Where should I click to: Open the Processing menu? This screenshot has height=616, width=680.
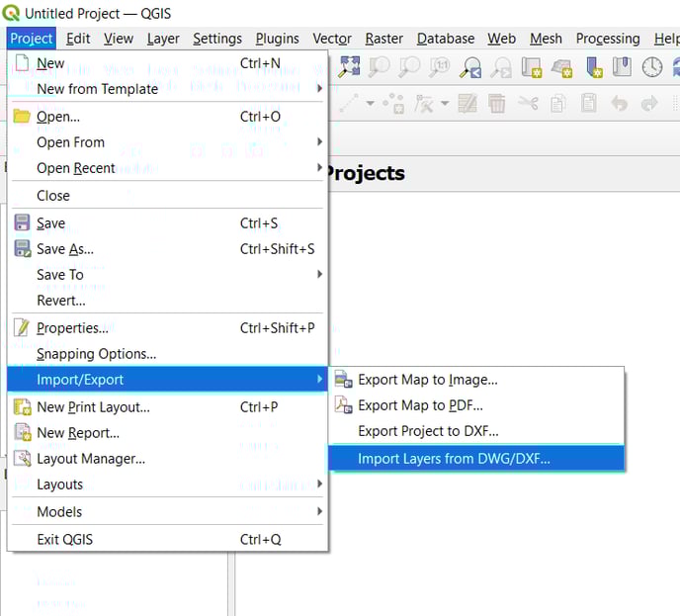608,39
